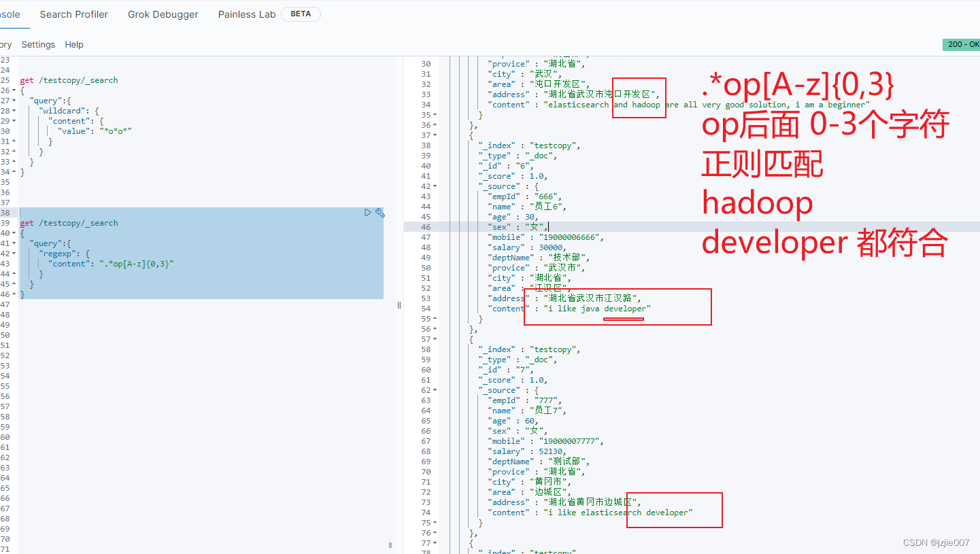Click the "deptName" : "技术部" line
The height and width of the screenshot is (554, 980).
pyautogui.click(x=539, y=258)
